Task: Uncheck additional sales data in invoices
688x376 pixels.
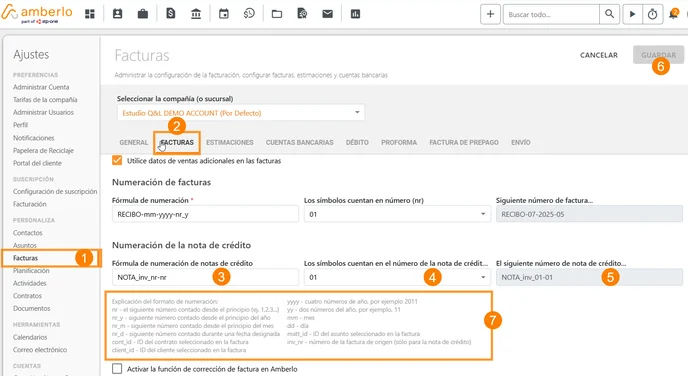Action: click(x=117, y=161)
